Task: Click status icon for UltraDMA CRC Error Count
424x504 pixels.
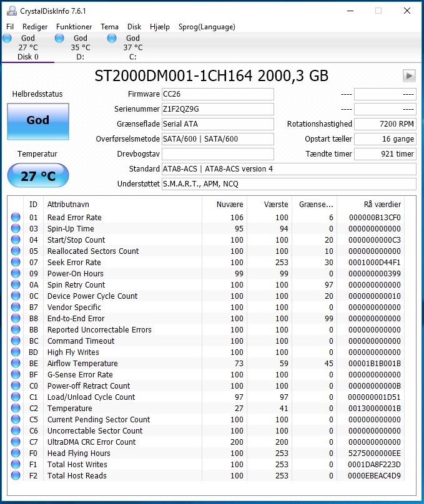Action: click(16, 442)
